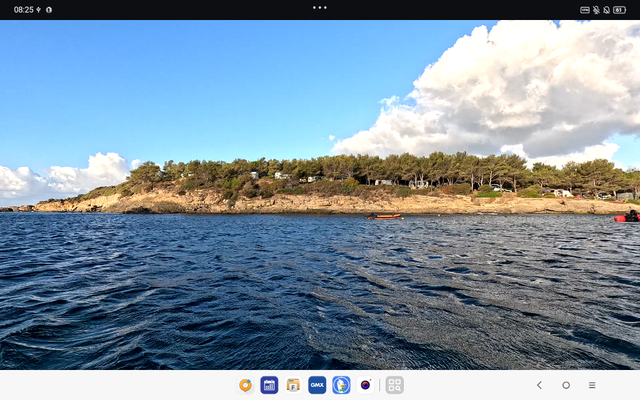This screenshot has height=400, width=640.
Task: Open the GMX mail app
Action: pos(317,385)
